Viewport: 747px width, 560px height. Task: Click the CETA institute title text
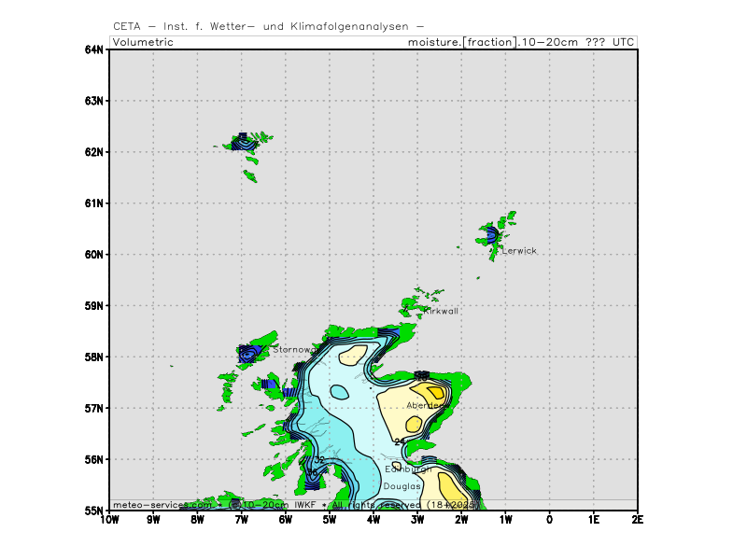[x=268, y=27]
